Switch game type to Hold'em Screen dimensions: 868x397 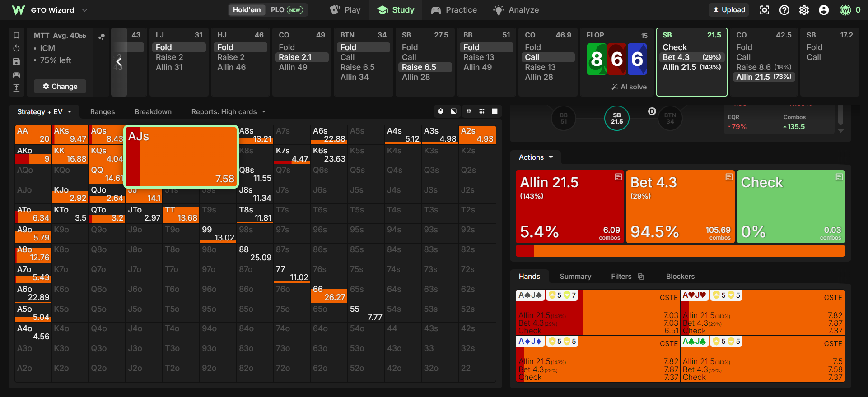point(247,10)
